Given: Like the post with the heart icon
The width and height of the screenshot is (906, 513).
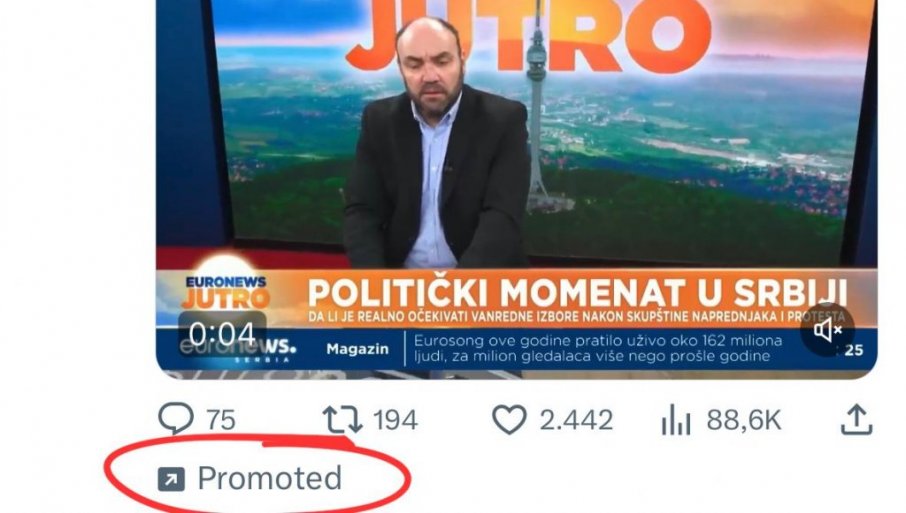Looking at the screenshot, I should point(509,419).
